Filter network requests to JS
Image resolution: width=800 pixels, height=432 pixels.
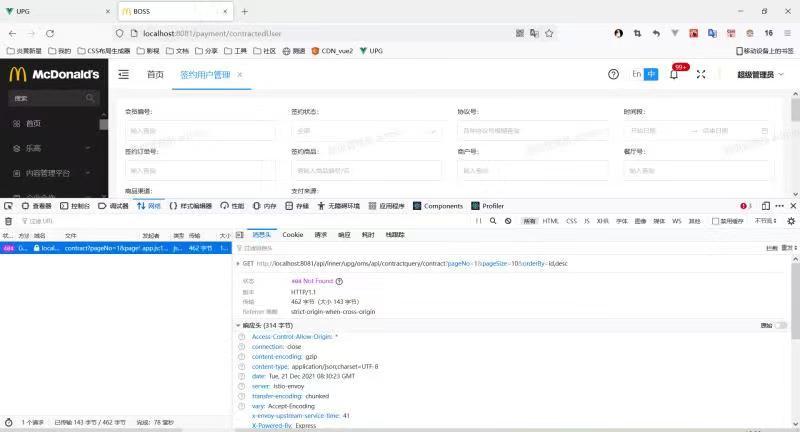pos(587,221)
